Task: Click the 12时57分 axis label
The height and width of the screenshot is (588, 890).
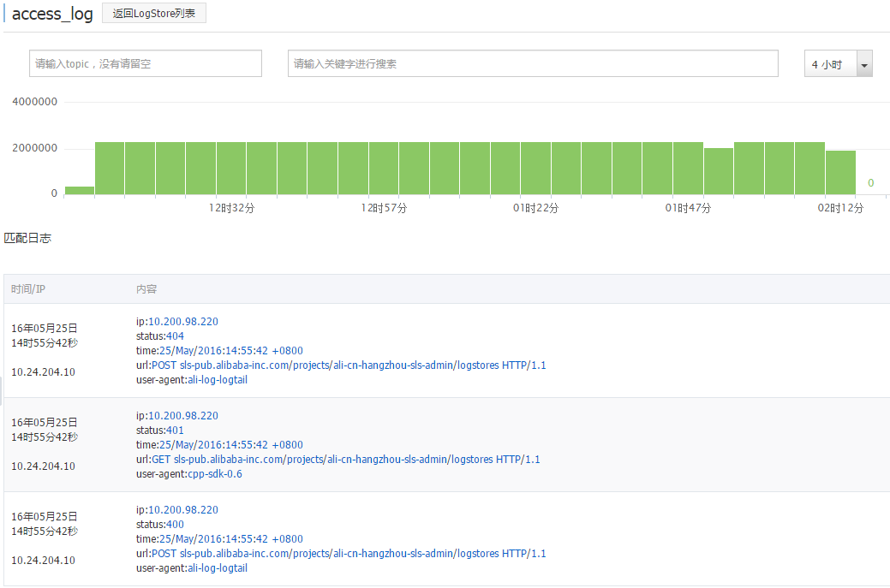Action: coord(384,208)
